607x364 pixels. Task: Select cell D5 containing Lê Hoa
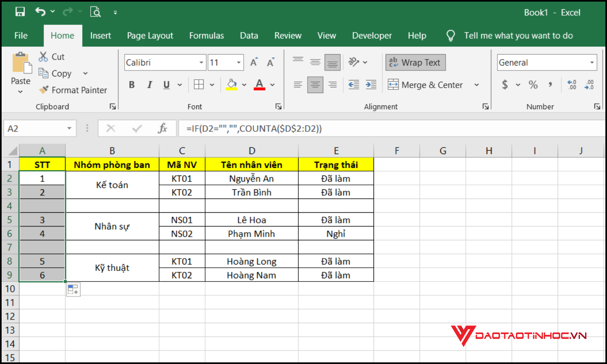click(x=252, y=220)
